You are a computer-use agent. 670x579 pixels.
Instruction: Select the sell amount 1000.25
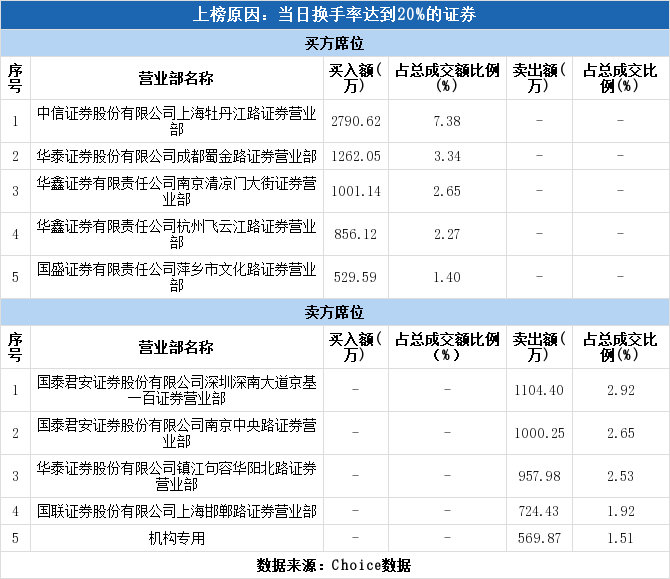pyautogui.click(x=539, y=433)
